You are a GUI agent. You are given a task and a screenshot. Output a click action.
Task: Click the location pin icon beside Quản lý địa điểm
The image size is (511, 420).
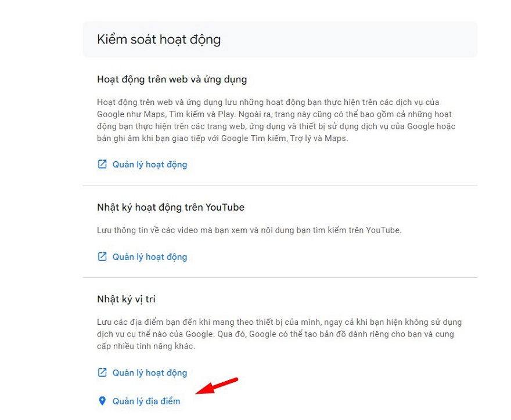click(102, 401)
